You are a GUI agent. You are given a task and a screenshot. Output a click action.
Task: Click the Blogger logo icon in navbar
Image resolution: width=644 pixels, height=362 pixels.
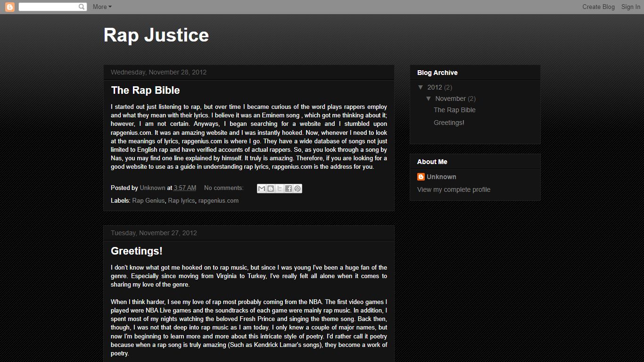point(9,7)
